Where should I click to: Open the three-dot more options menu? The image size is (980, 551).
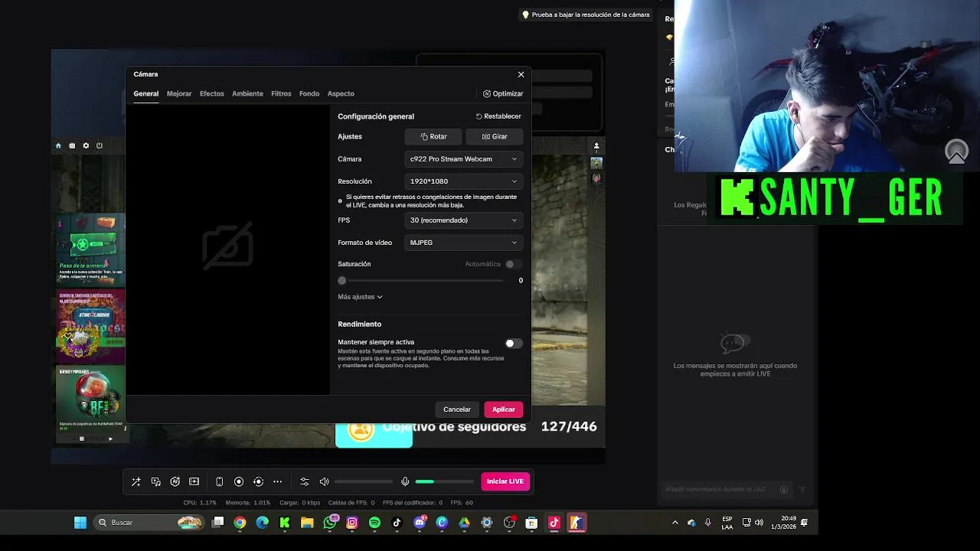click(x=277, y=481)
